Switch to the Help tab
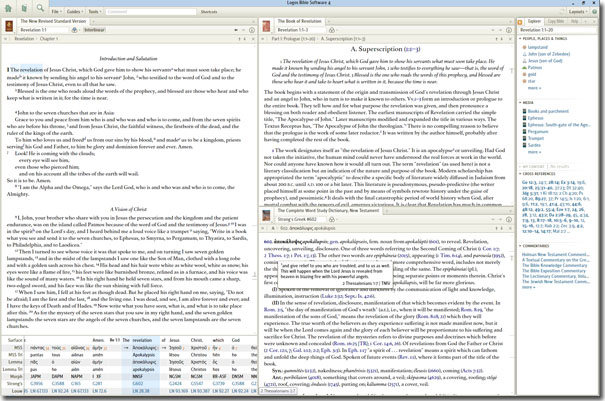605x401 pixels. 575,21
